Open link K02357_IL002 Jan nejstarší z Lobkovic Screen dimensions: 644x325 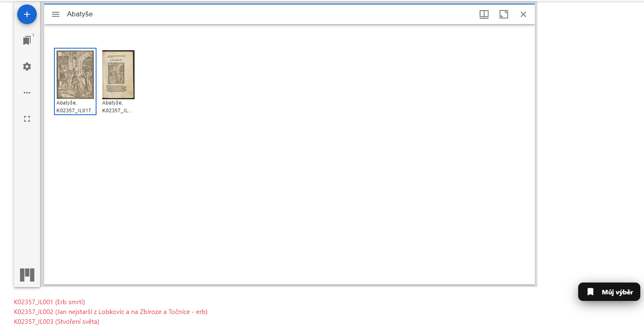[111, 312]
